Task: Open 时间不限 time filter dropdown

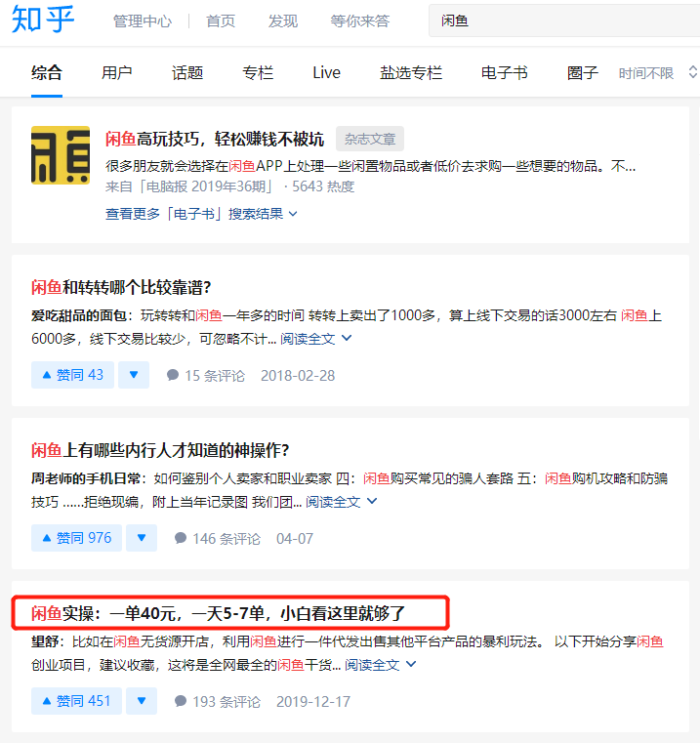Action: [658, 73]
